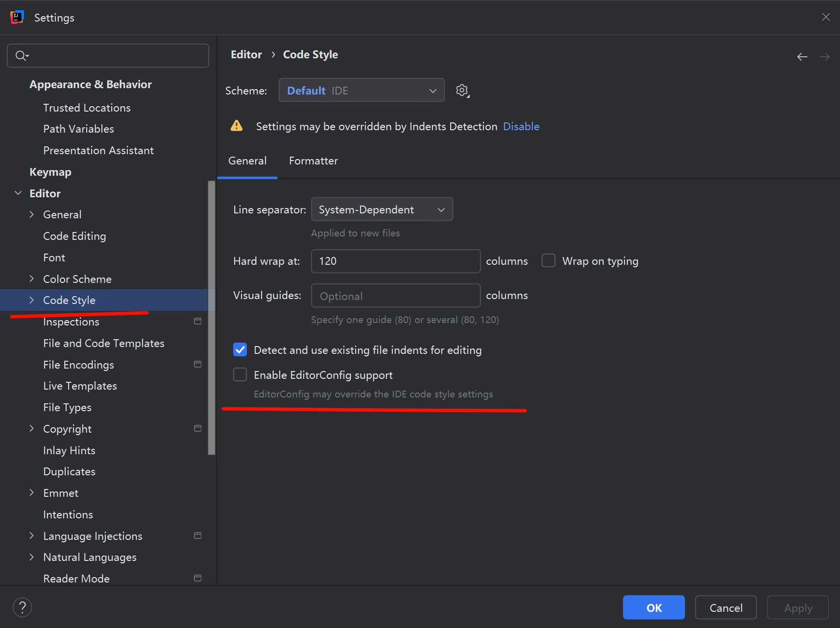Enable EditorConfig support checkbox
The image size is (840, 628).
click(240, 375)
